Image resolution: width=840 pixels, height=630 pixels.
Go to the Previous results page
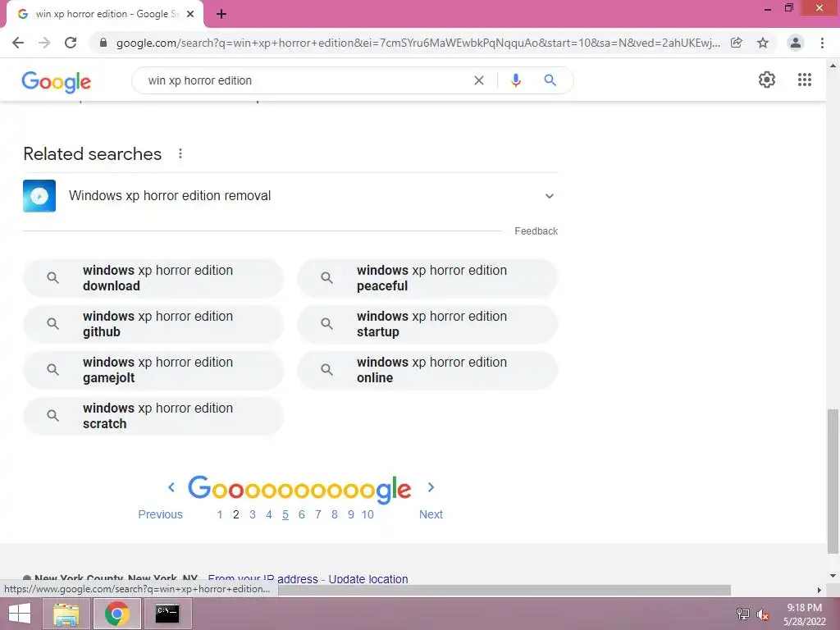[160, 514]
